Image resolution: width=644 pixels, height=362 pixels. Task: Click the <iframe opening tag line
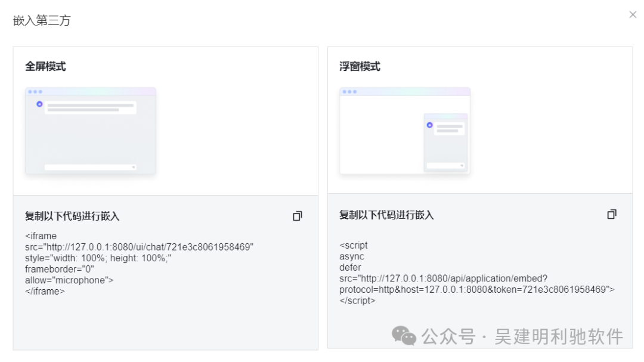pos(41,236)
